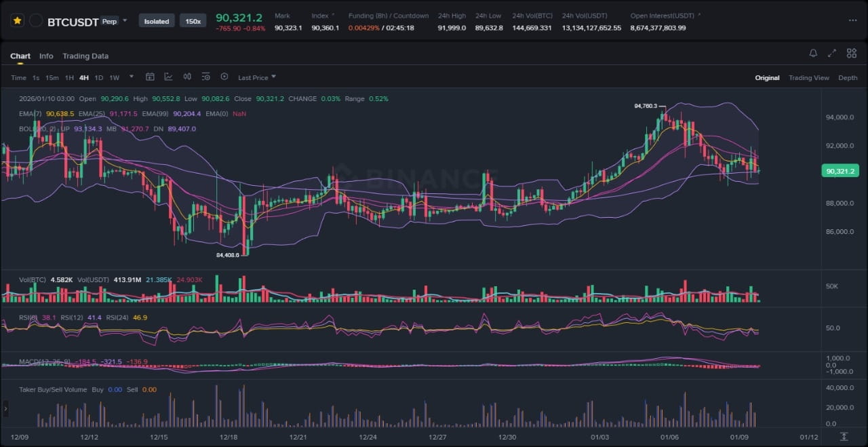Switch to the Depth chart view
Viewport: 868px width, 447px height.
(848, 78)
